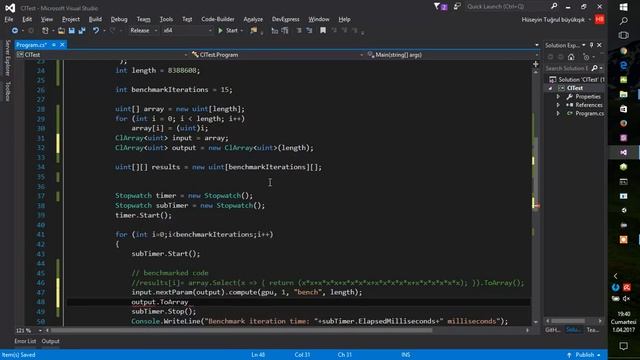Viewport: 640px width, 360px height.
Task: Open the Code-Builder menu
Action: click(218, 19)
